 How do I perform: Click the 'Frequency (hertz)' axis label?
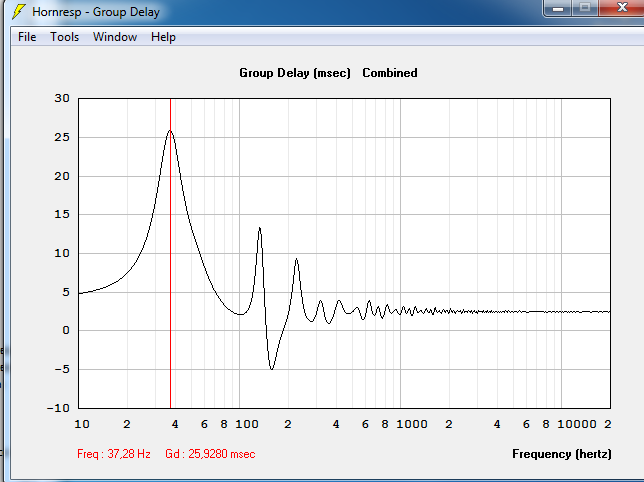(x=562, y=454)
